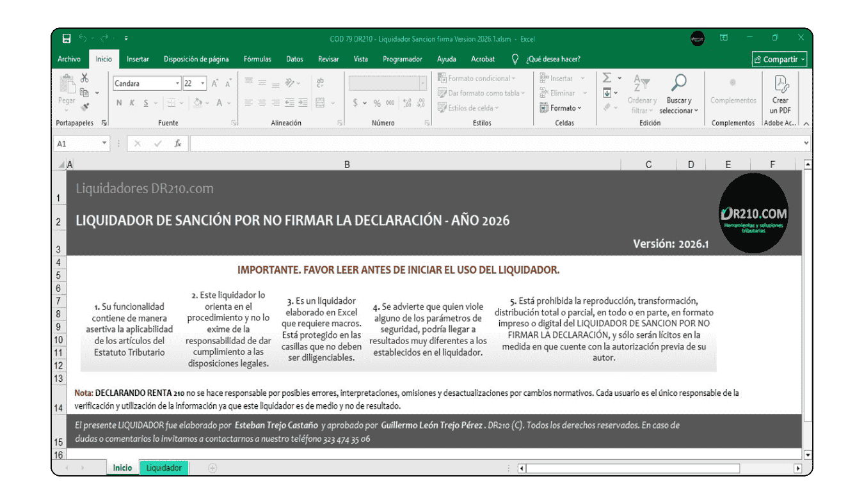Open the Programador ribbon tab
864x504 pixels.
(x=403, y=59)
